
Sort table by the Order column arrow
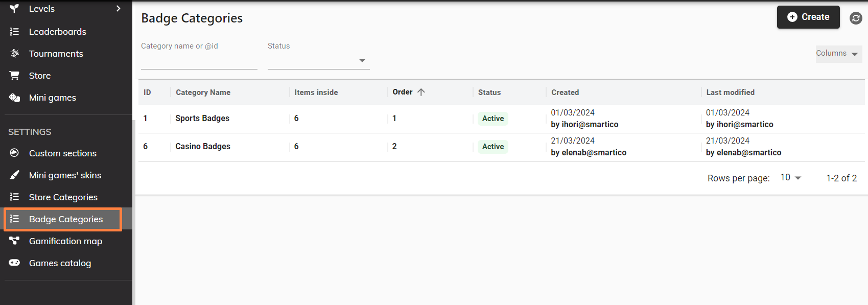point(421,92)
